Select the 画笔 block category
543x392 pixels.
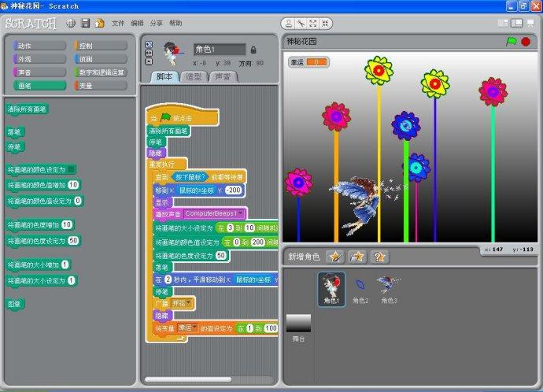[x=39, y=86]
